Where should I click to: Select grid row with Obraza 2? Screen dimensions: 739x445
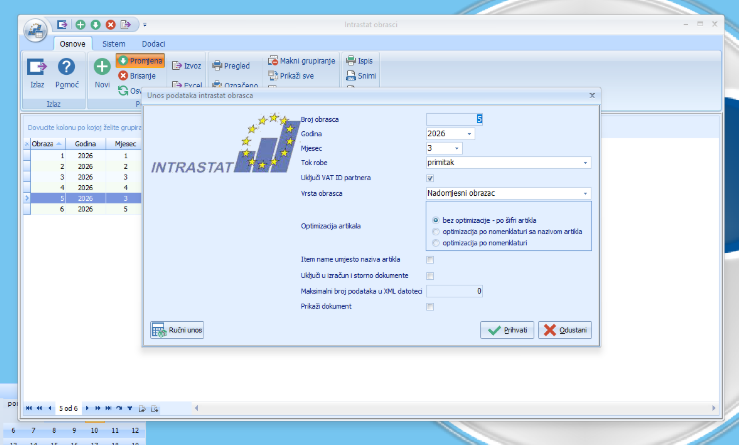(82, 166)
